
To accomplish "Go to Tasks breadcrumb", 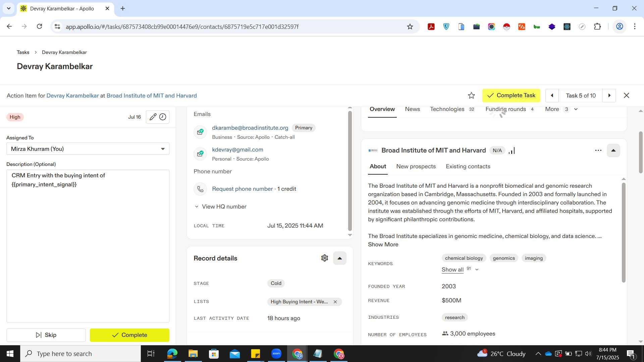I will pyautogui.click(x=23, y=52).
